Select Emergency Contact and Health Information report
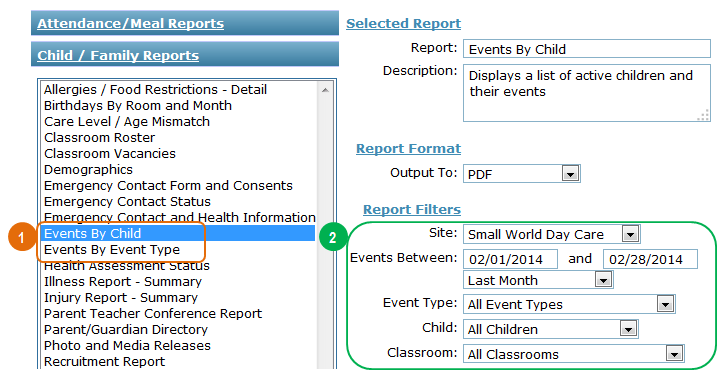718x376 pixels. click(x=180, y=218)
